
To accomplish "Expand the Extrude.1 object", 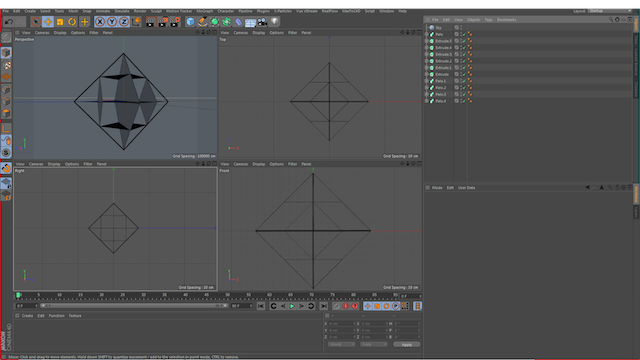I will (x=427, y=68).
